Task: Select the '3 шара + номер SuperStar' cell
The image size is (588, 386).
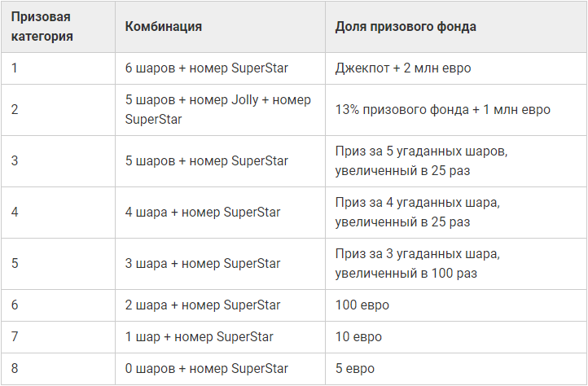Action: tap(203, 263)
